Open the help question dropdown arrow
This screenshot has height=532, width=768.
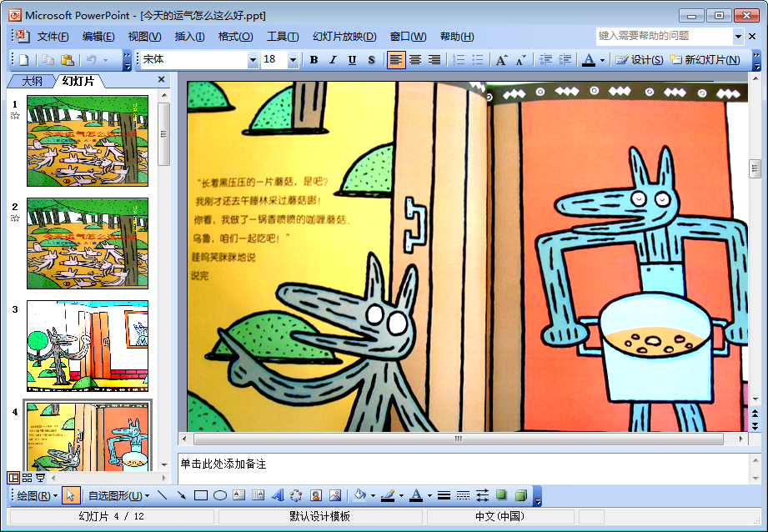click(x=738, y=36)
